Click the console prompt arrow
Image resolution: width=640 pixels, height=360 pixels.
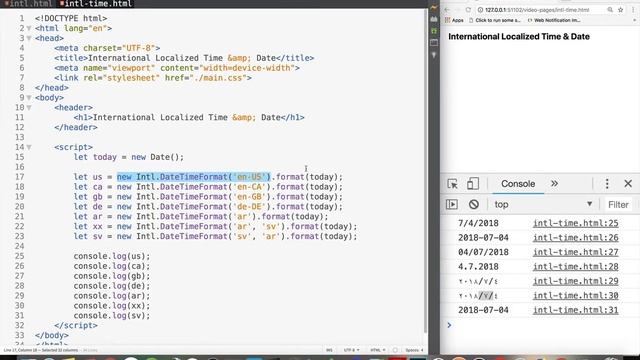[x=449, y=325]
